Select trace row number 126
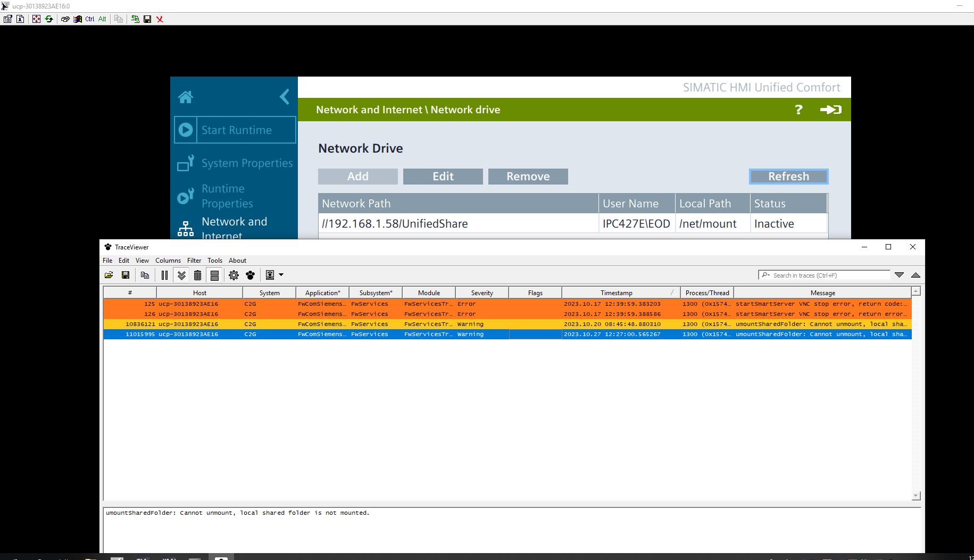The image size is (974, 560). pos(507,314)
